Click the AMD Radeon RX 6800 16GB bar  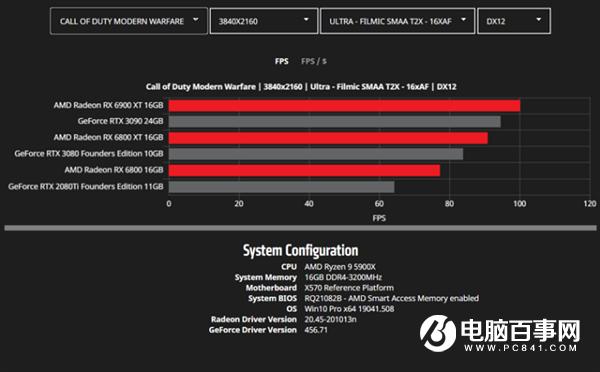pos(304,171)
